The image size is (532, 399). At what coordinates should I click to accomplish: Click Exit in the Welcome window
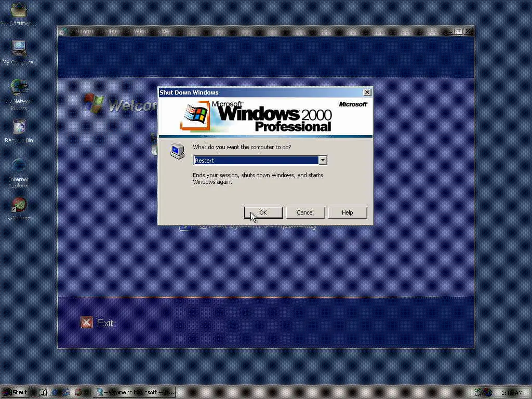pyautogui.click(x=105, y=323)
